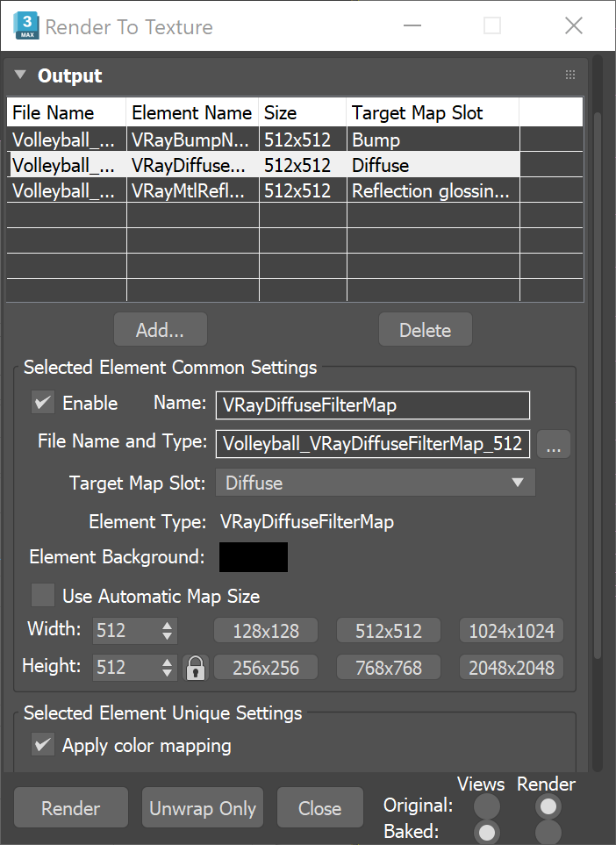
Task: Select Original Views radio button
Action: (487, 806)
